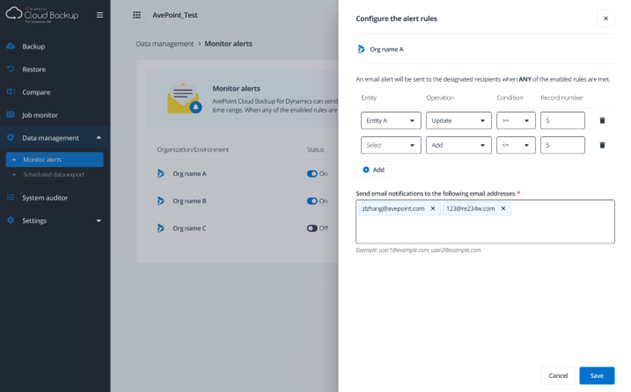Image resolution: width=631 pixels, height=392 pixels.
Task: Remove zlzhang@avepoint.com email tag
Action: click(433, 208)
